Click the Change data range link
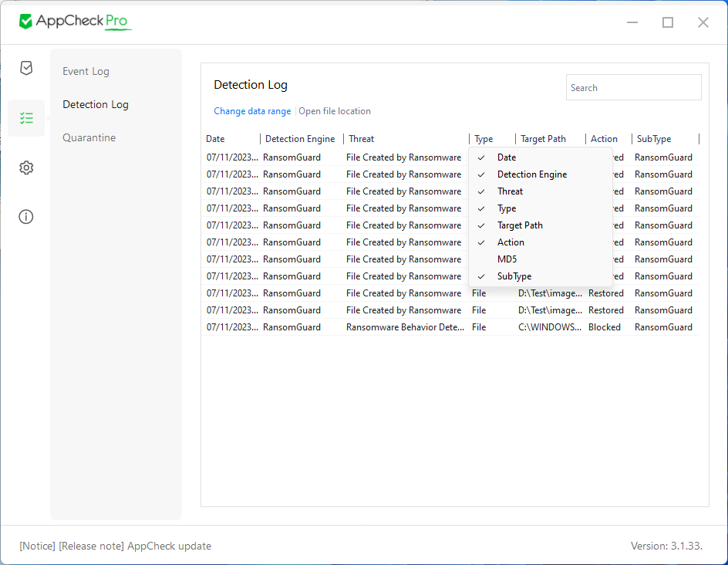This screenshot has height=565, width=728. pyautogui.click(x=252, y=111)
